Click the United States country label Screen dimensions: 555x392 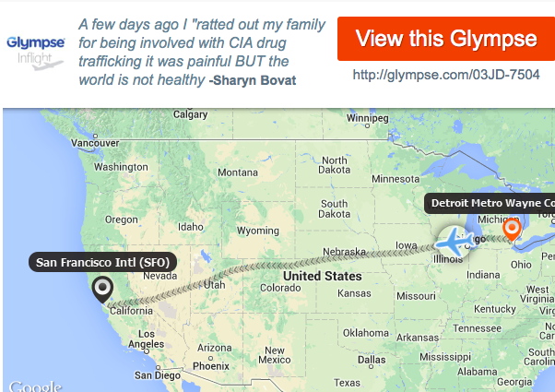pyautogui.click(x=323, y=276)
